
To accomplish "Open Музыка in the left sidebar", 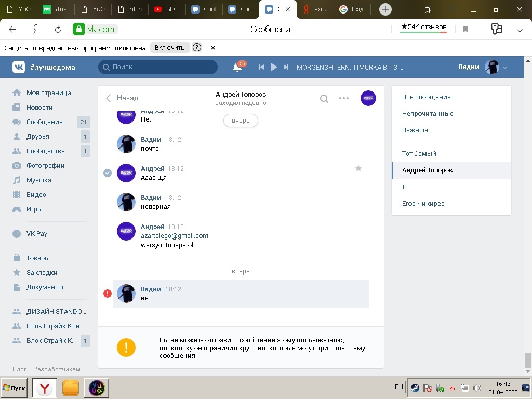I will (38, 180).
